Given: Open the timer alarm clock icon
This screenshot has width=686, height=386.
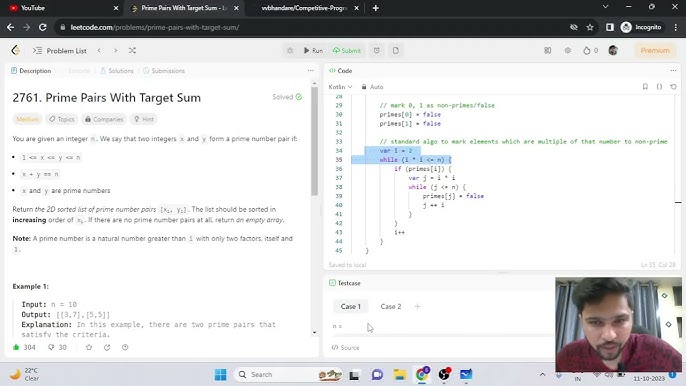Looking at the screenshot, I should click(376, 50).
